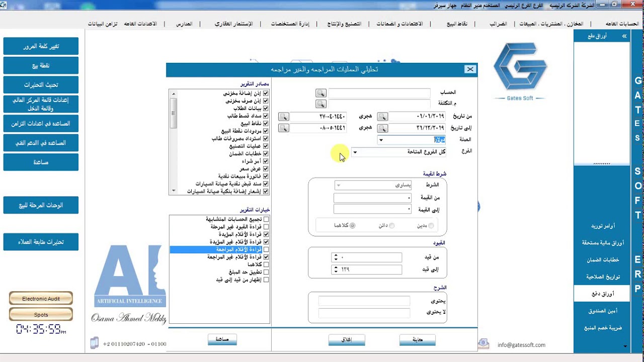This screenshot has height=362, width=644.
Task: Close the تحليلي العمليات dialog with X
Action: [470, 69]
